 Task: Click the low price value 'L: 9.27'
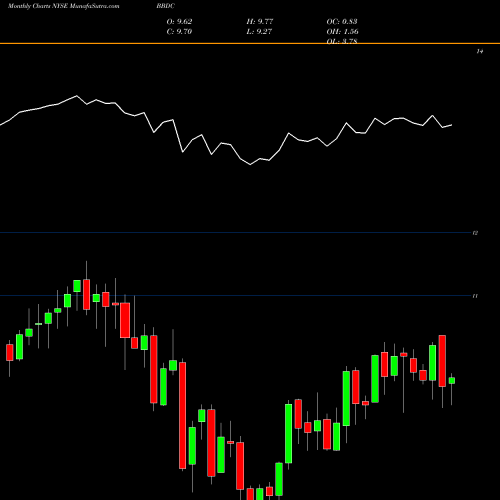click(259, 32)
